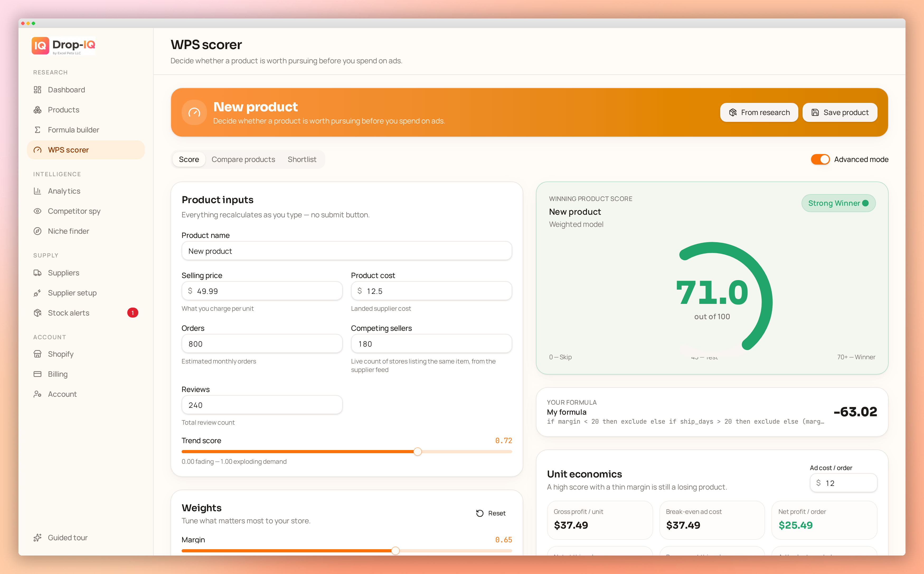
Task: Toggle Advanced mode switch off
Action: click(x=820, y=159)
